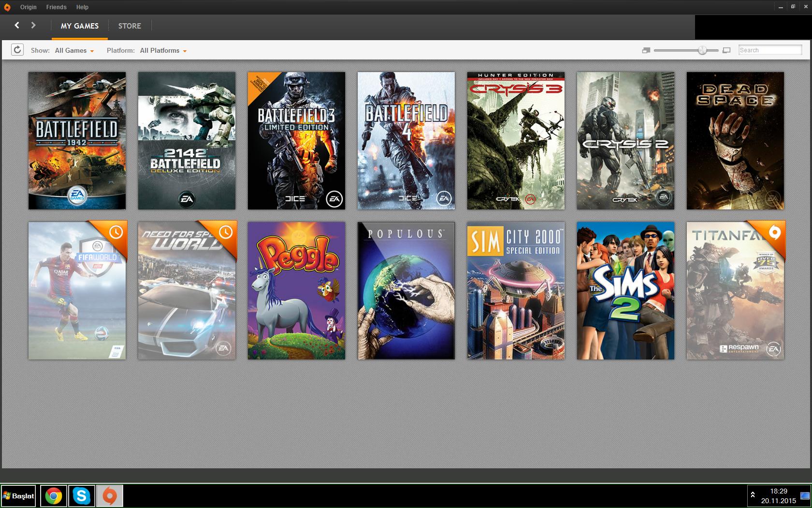Select the Populous game tile
The width and height of the screenshot is (812, 508).
pyautogui.click(x=406, y=291)
